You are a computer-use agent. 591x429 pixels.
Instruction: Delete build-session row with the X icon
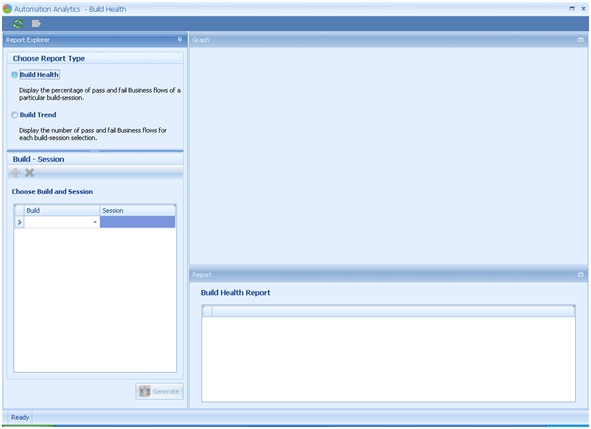point(29,173)
